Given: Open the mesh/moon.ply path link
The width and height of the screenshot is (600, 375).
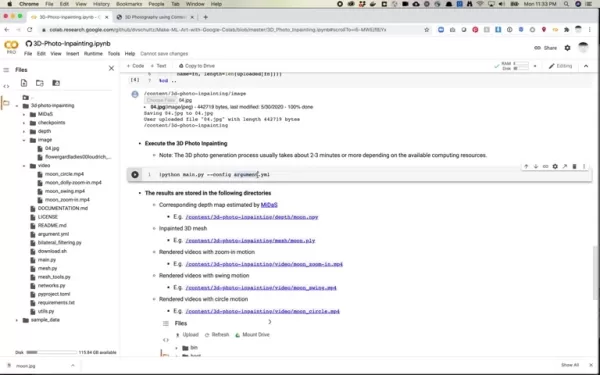Looking at the screenshot, I should 250,241.
